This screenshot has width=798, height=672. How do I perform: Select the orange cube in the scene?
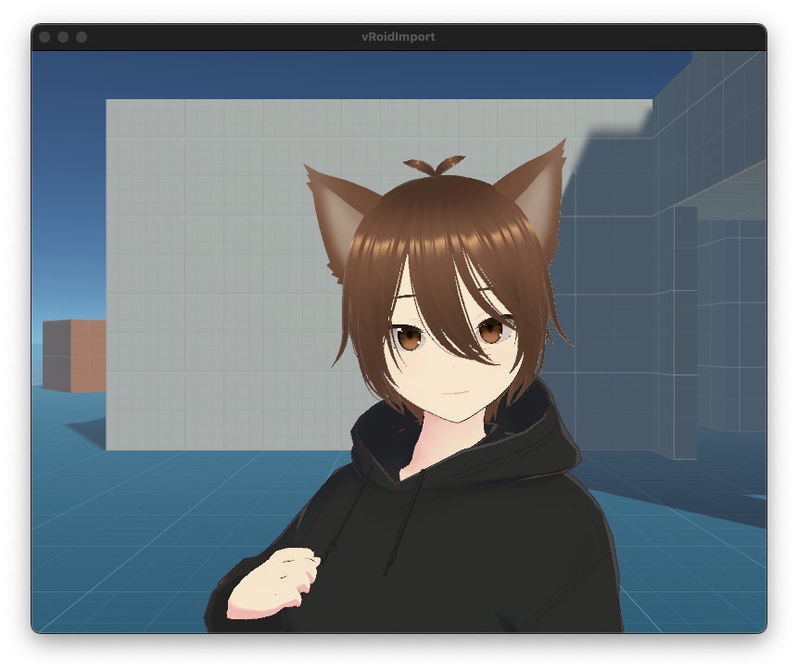[x=74, y=355]
